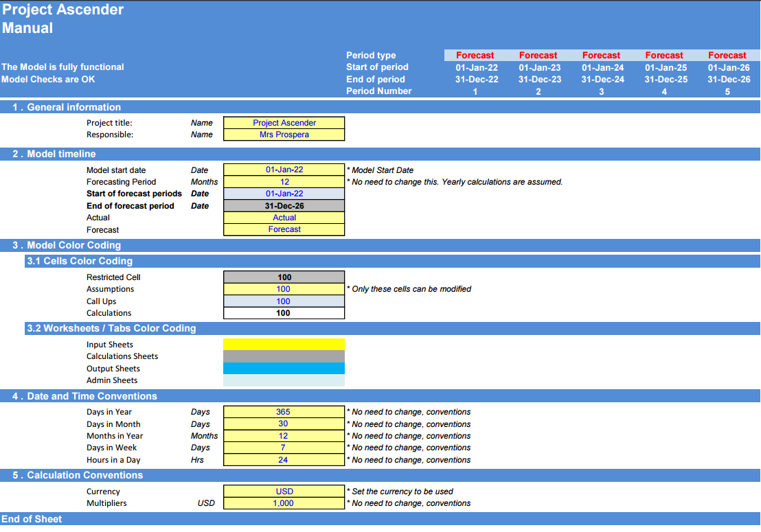Screen dimensions: 761x532
Task: Click the 'Period Number' label
Action: pos(378,91)
